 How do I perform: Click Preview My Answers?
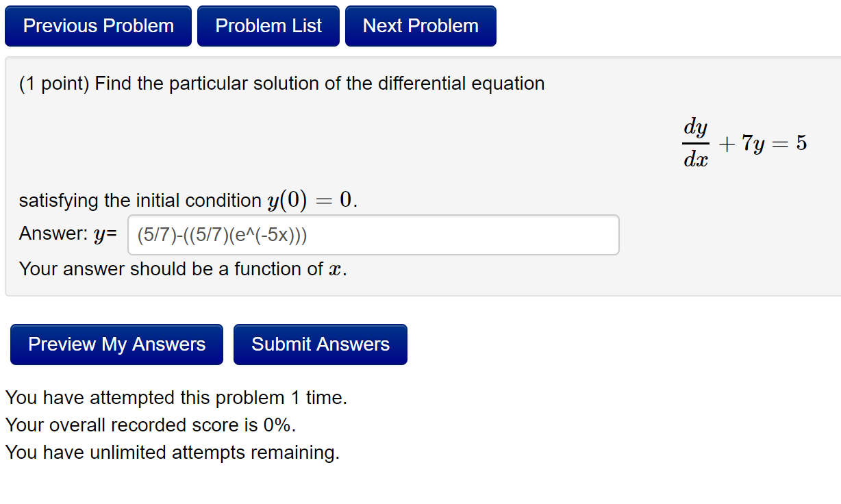click(x=116, y=344)
